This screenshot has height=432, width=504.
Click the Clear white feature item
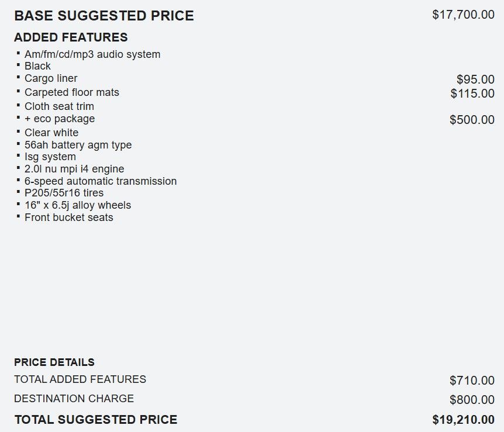51,133
